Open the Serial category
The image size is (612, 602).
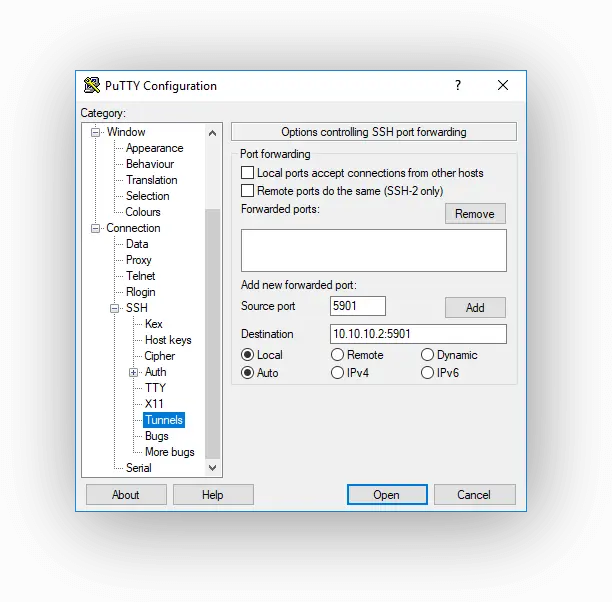[x=139, y=468]
